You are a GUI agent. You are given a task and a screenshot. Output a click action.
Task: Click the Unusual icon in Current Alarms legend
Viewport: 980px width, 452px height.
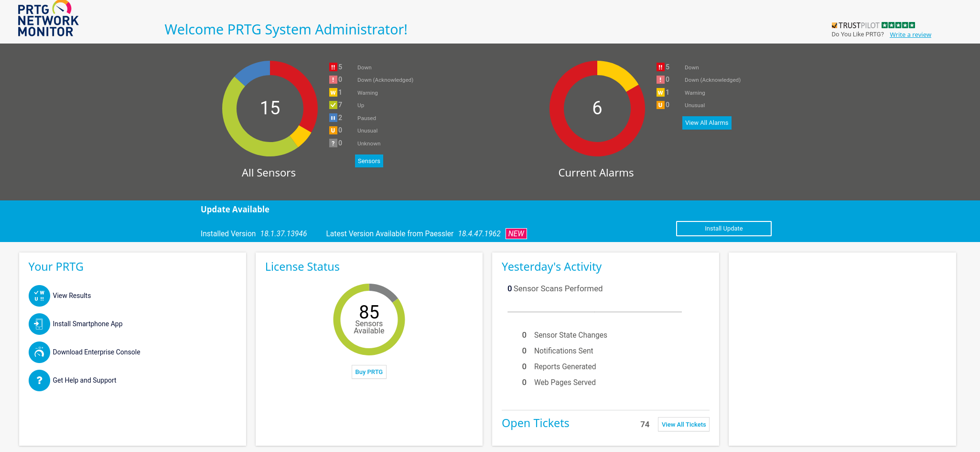[x=660, y=105]
